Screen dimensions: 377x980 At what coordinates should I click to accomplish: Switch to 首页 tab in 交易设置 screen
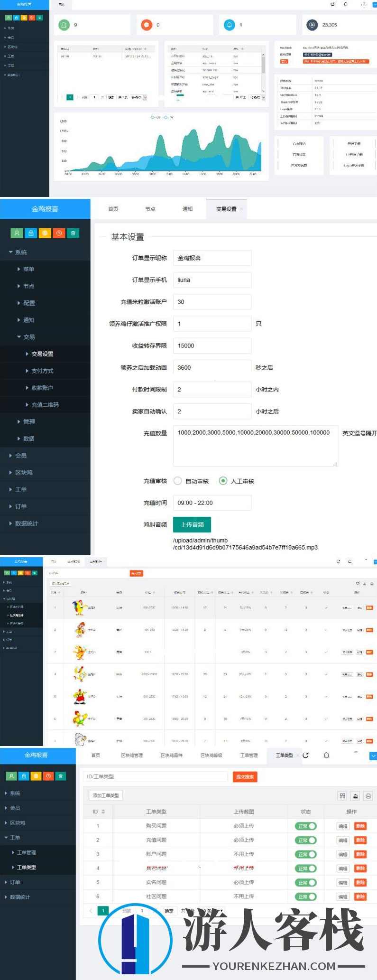(113, 209)
